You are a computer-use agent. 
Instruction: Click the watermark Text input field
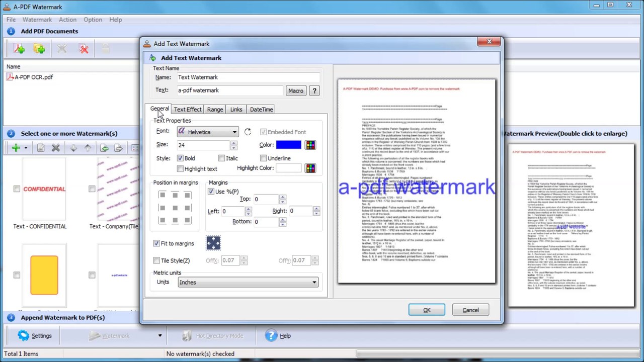229,90
